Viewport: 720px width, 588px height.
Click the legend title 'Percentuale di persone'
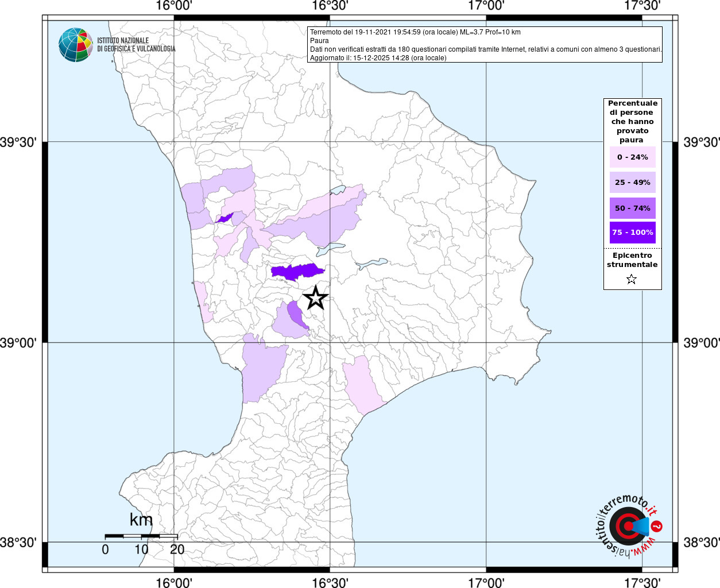coord(632,122)
